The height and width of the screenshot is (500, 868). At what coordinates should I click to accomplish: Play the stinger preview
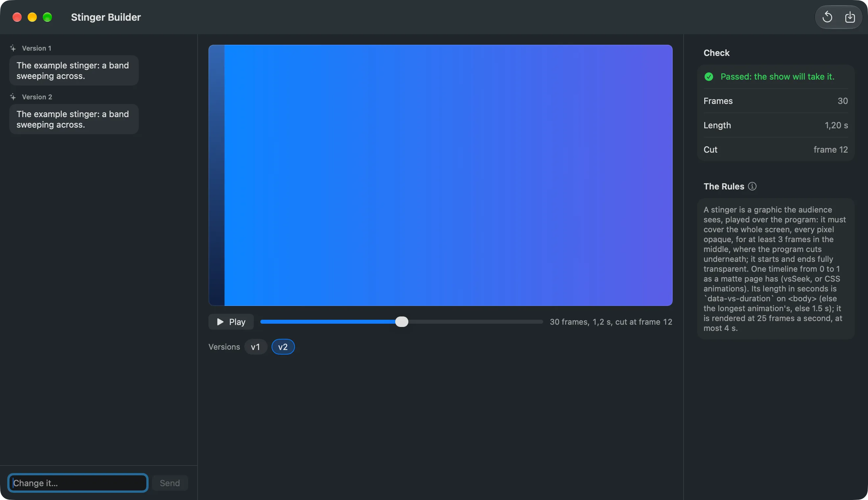tap(231, 322)
